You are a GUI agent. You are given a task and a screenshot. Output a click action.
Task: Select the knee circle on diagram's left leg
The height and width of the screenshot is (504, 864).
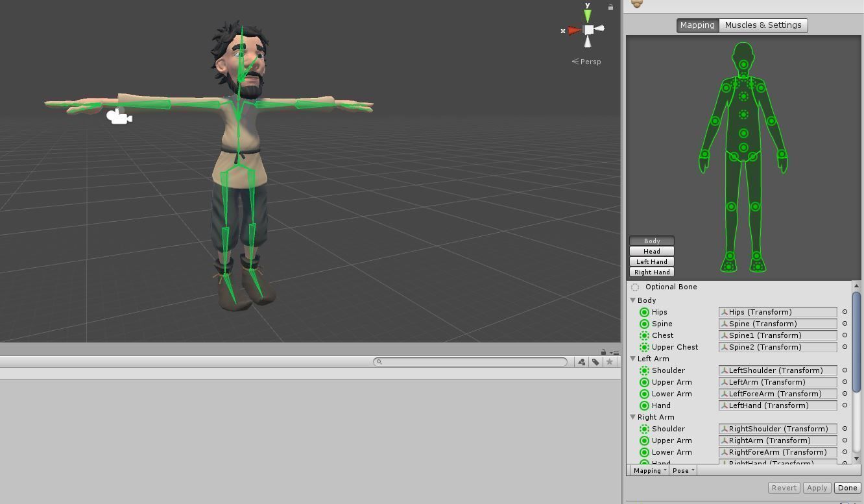pos(731,206)
